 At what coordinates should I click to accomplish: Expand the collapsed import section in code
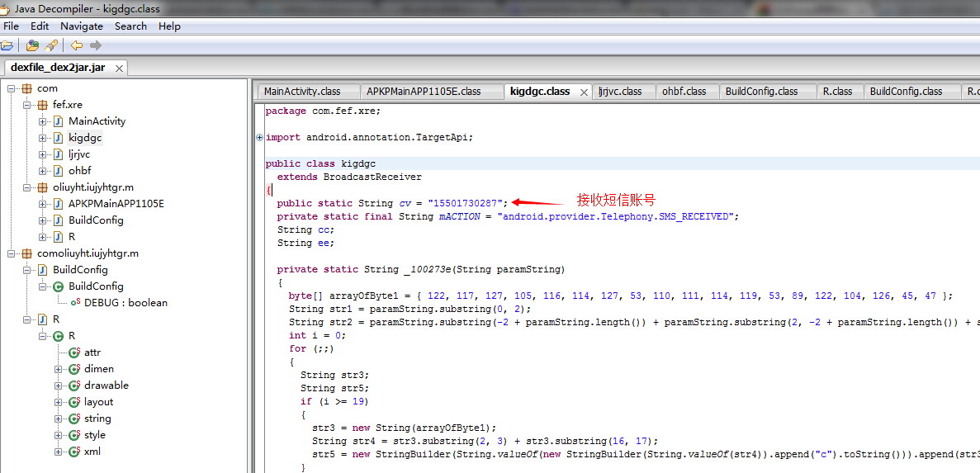[259, 138]
